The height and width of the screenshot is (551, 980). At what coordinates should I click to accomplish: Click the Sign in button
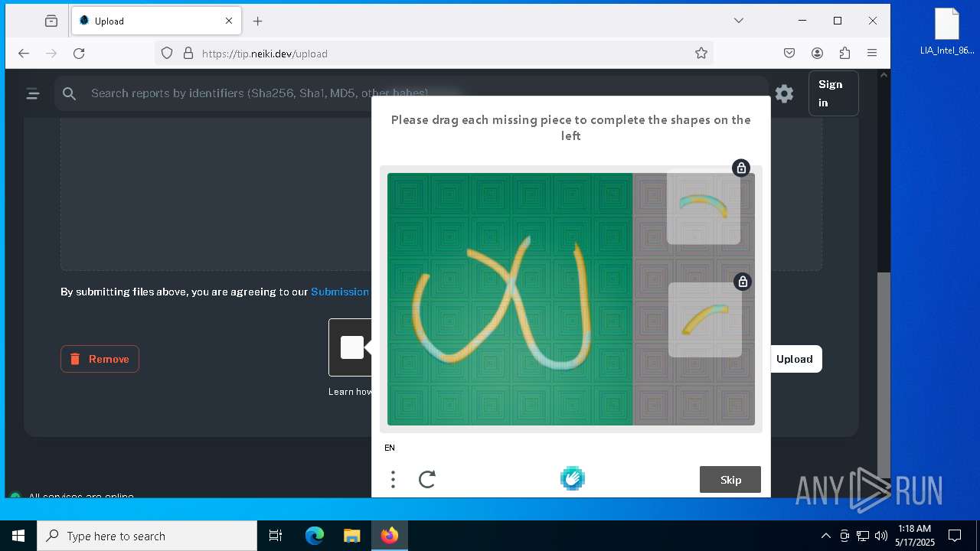(833, 93)
